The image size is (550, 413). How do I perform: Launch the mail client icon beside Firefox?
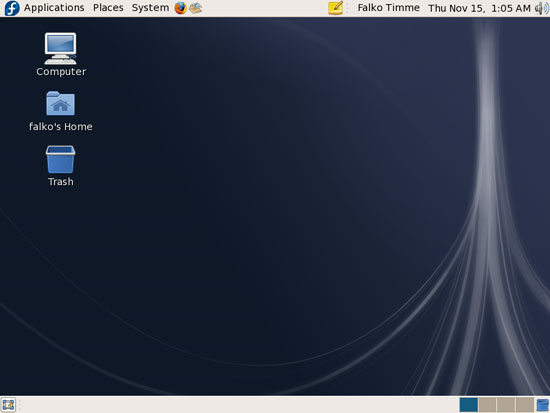pyautogui.click(x=195, y=8)
